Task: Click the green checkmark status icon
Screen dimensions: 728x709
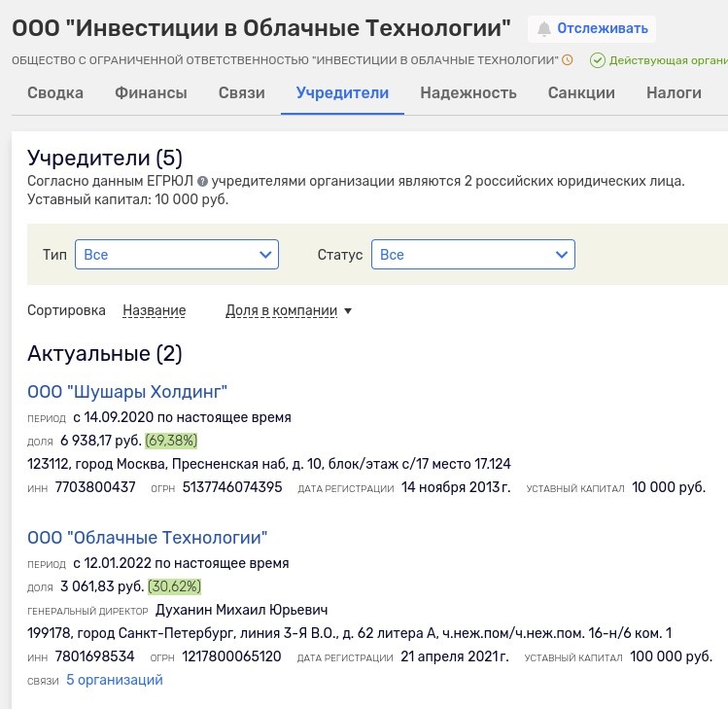Action: click(x=598, y=60)
